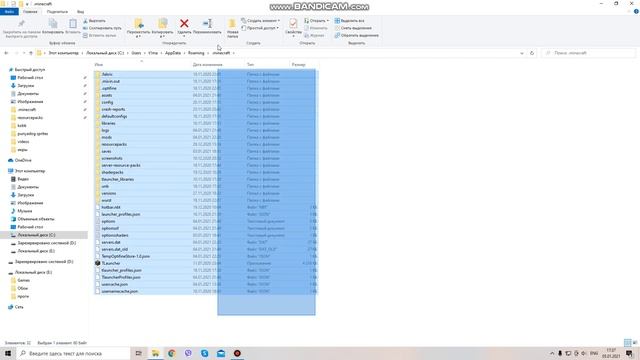
Task: Click the Paste (Вставить) ribbon icon
Action: (73, 24)
